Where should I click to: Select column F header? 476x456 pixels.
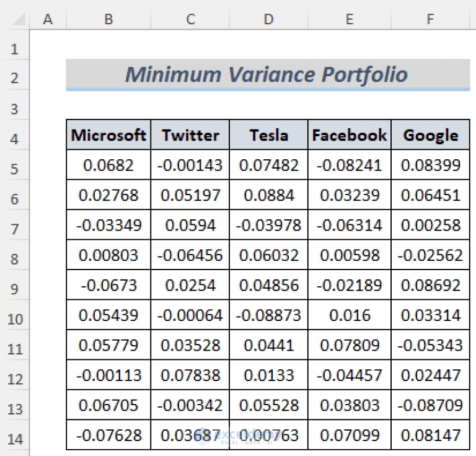(431, 19)
